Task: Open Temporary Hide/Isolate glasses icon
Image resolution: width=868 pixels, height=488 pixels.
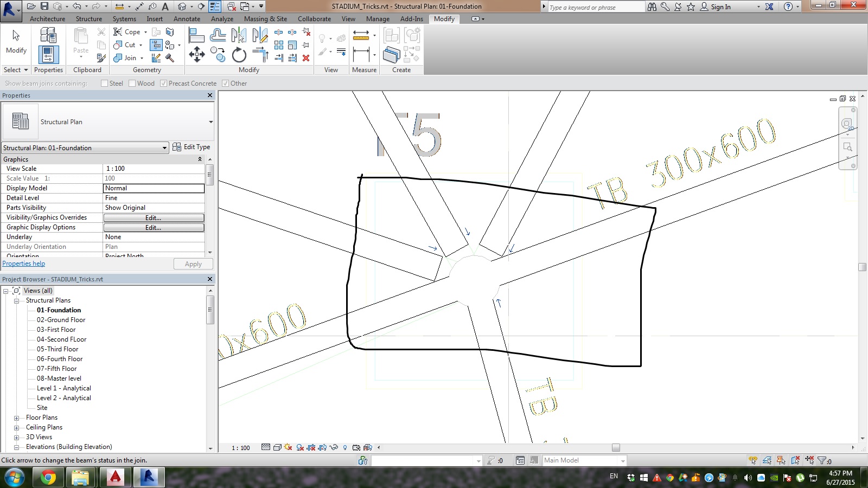Action: [x=333, y=448]
